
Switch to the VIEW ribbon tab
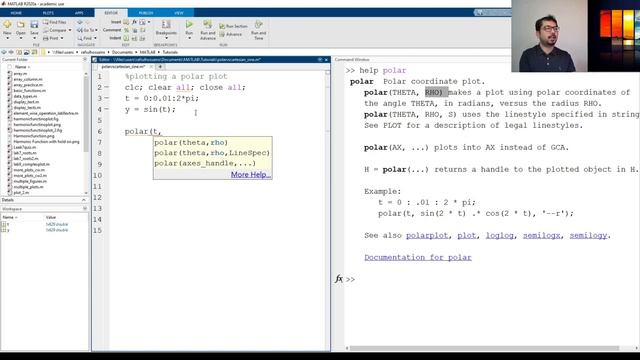pyautogui.click(x=179, y=13)
